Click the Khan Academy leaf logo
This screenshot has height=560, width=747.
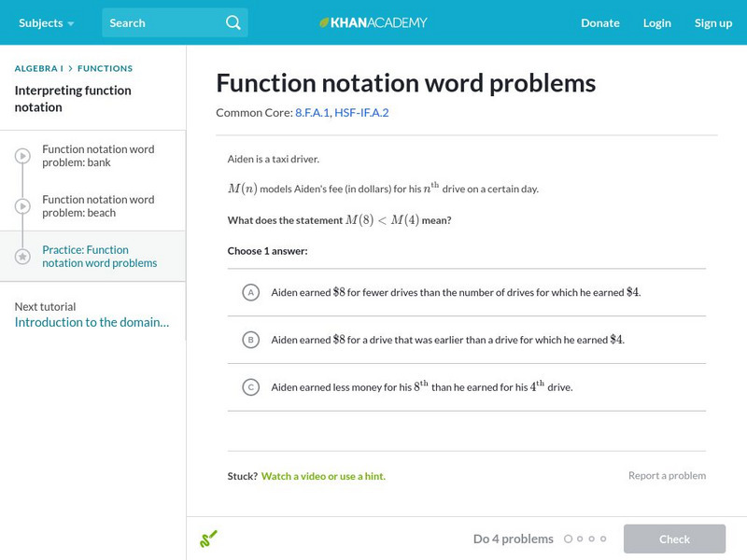pos(325,22)
